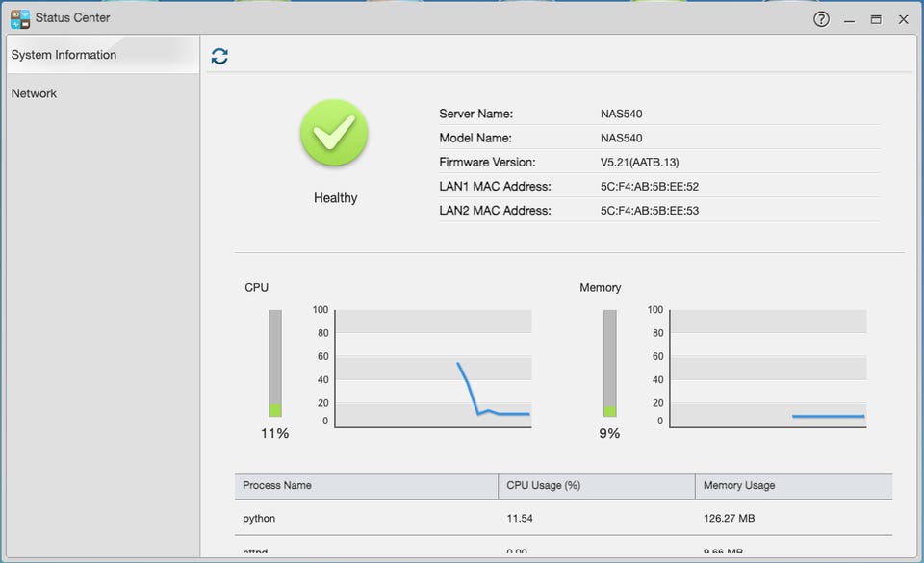Viewport: 924px width, 563px height.
Task: Click the 11% CPU reading
Action: [274, 433]
